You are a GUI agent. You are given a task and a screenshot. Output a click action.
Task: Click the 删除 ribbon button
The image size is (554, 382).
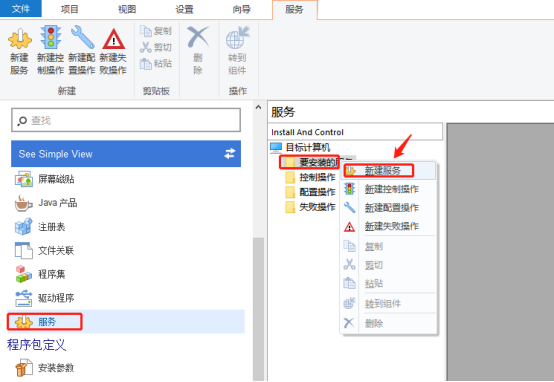pos(198,51)
